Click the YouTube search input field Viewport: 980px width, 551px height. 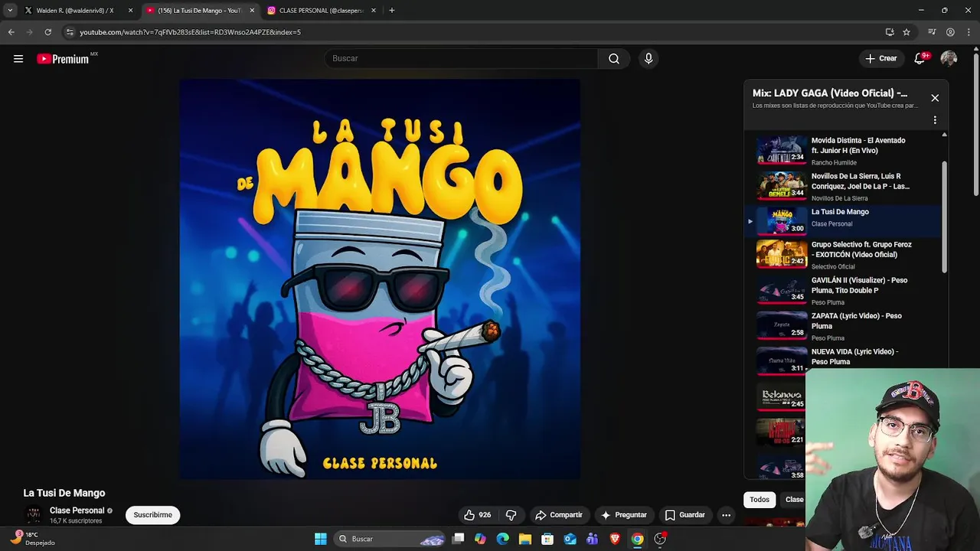coord(461,59)
